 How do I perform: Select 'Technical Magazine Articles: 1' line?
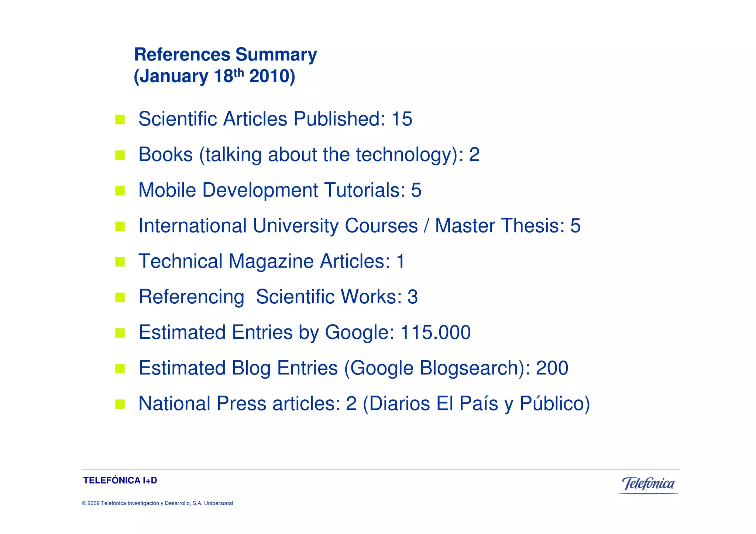point(272,261)
